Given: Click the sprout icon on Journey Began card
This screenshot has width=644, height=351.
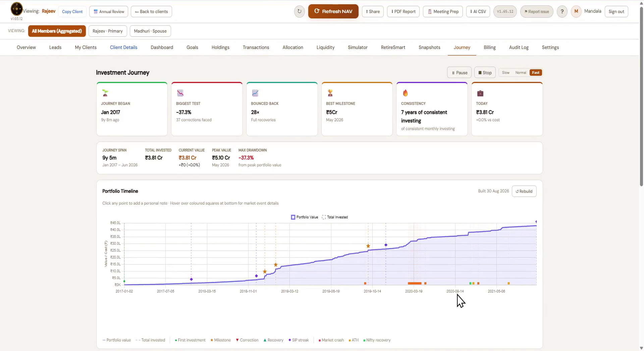Looking at the screenshot, I should (105, 93).
